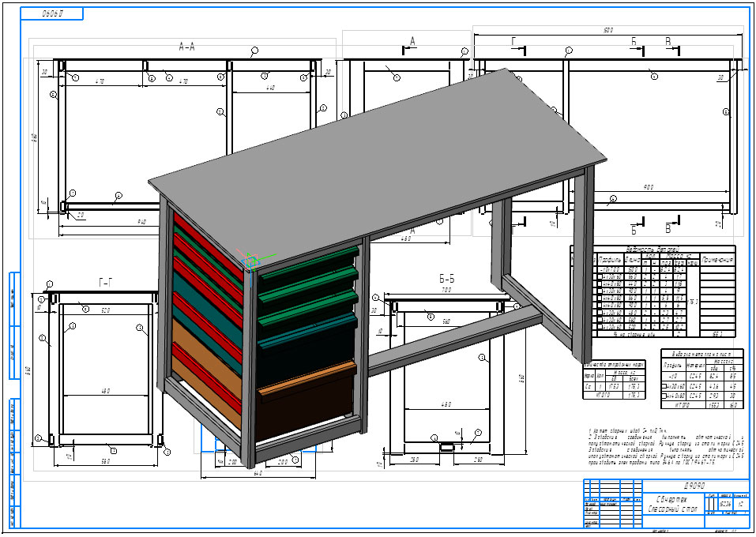The image size is (756, 537).
Task: Click the "Выборка металла на лист" table heading
Action: point(701,354)
